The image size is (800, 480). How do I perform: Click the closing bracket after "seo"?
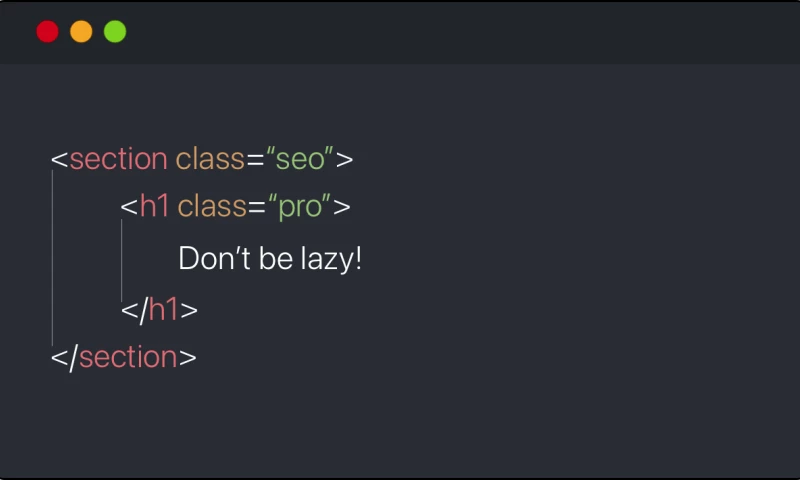click(x=345, y=159)
